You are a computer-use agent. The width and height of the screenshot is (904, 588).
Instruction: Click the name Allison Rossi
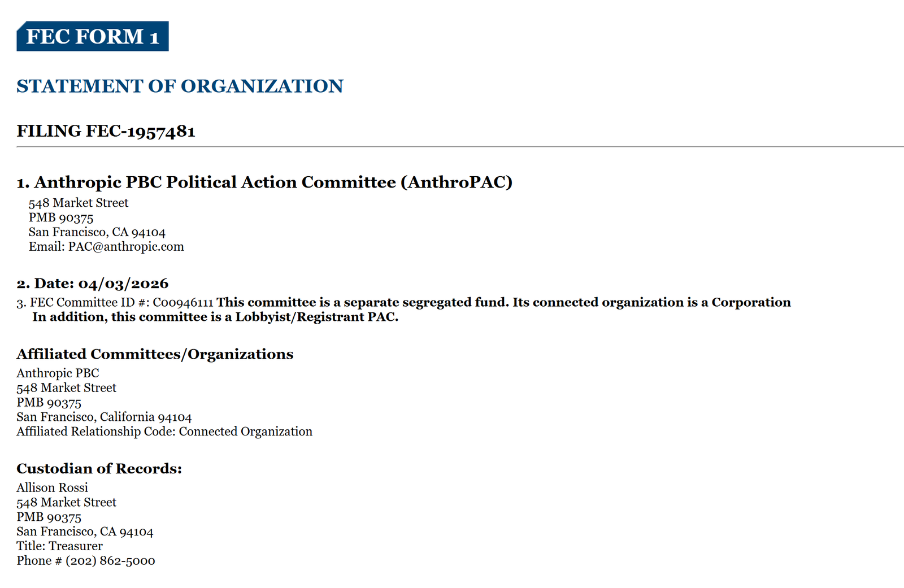52,488
